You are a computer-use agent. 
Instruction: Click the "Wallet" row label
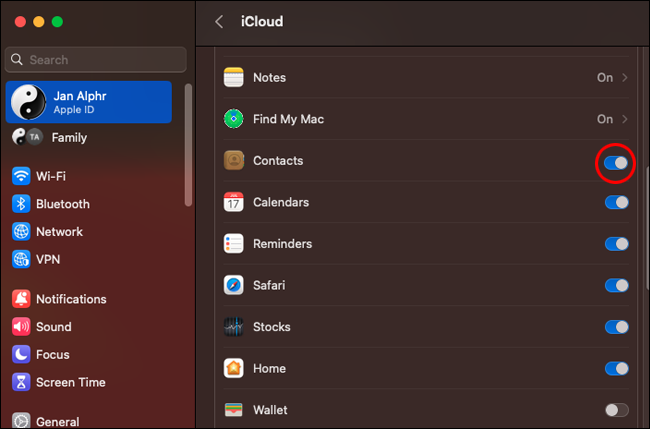[x=270, y=410]
